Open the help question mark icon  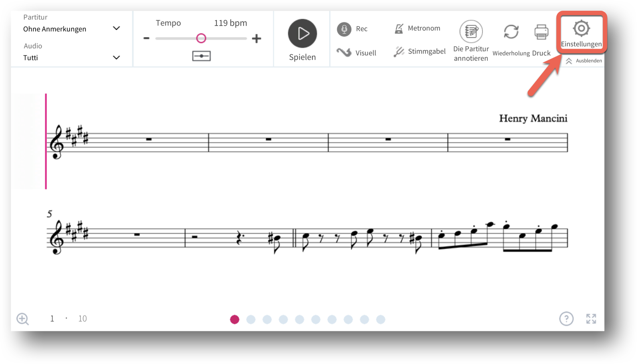(x=566, y=318)
